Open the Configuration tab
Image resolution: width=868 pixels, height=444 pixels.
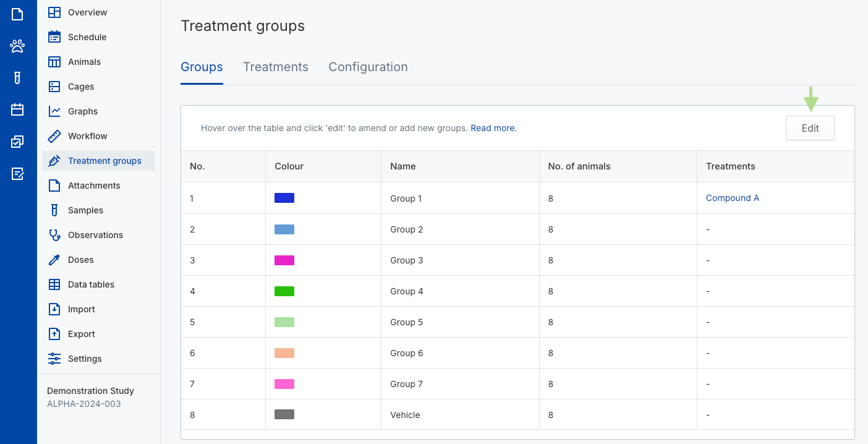pyautogui.click(x=368, y=67)
